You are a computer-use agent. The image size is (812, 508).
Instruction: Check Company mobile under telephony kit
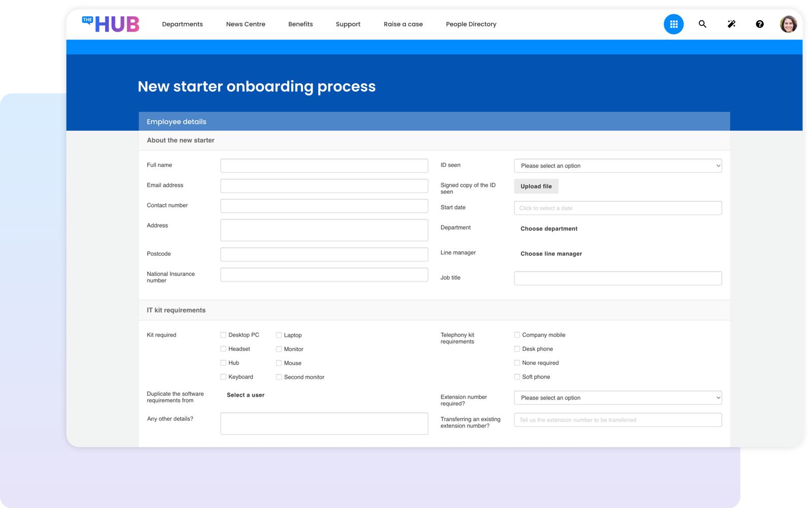point(517,335)
